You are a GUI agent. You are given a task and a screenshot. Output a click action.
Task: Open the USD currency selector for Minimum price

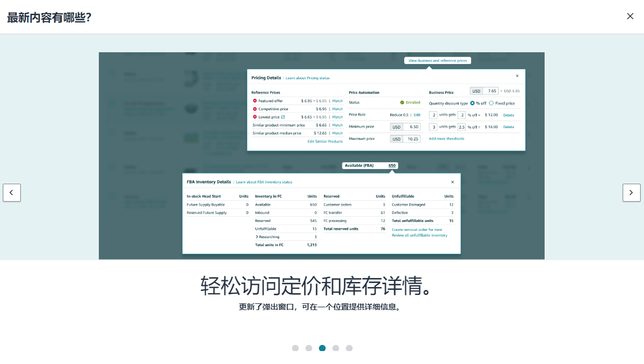point(396,126)
